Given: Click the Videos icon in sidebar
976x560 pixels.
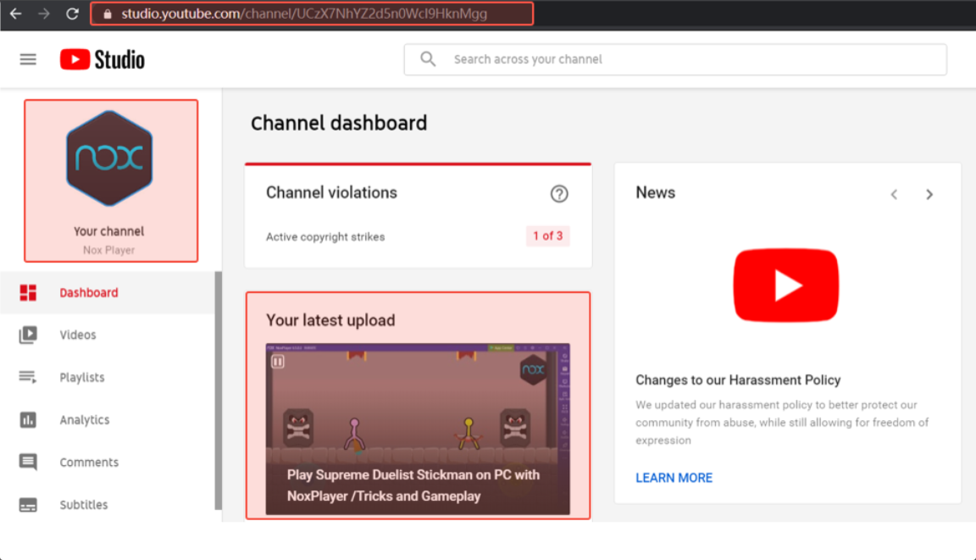Looking at the screenshot, I should [x=28, y=335].
